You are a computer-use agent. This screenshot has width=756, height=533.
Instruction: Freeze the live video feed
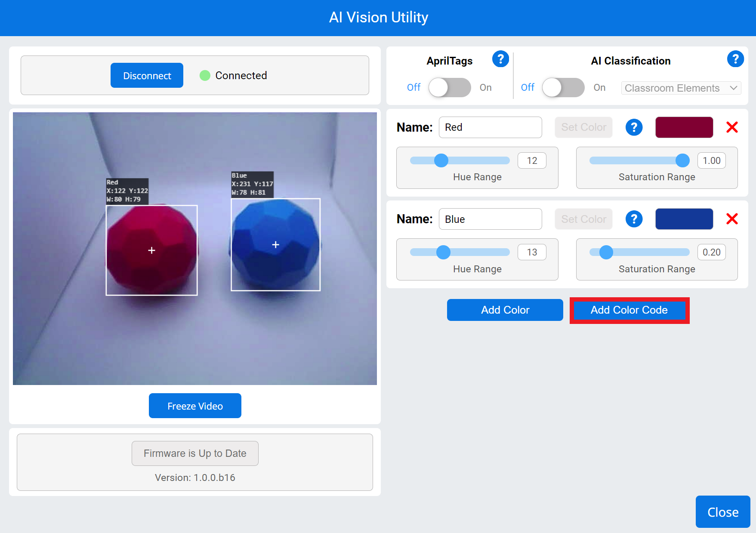[194, 406]
